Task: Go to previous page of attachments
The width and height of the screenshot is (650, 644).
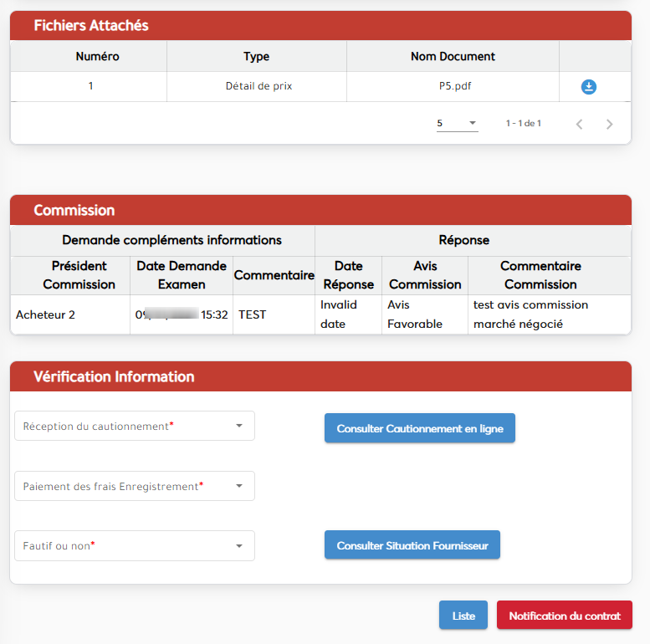Action: point(579,124)
